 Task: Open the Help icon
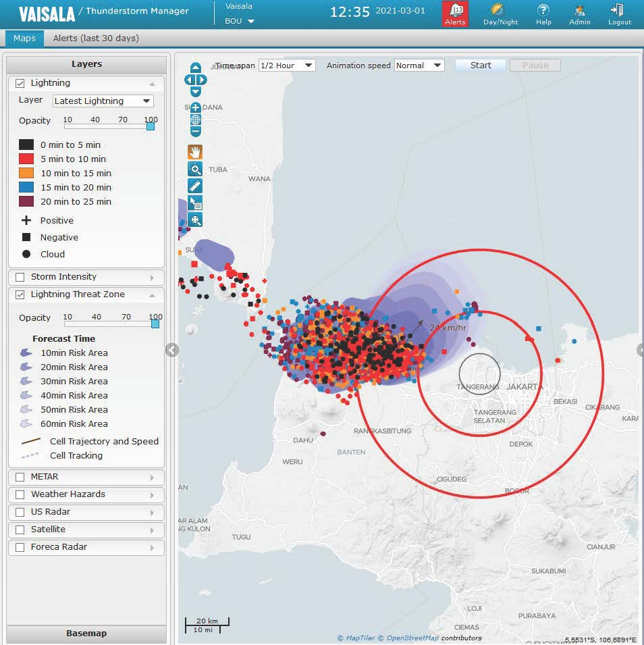(x=543, y=14)
